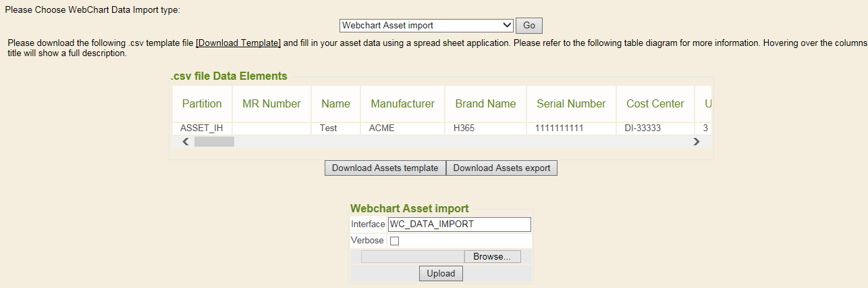Click the file path field beside Browse
This screenshot has width=868, height=288.
412,257
